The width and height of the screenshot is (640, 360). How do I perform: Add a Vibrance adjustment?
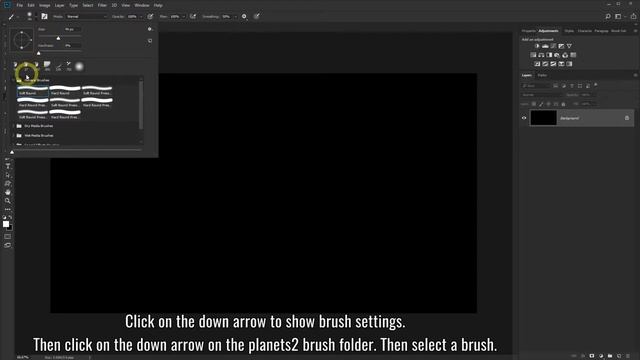pyautogui.click(x=569, y=46)
